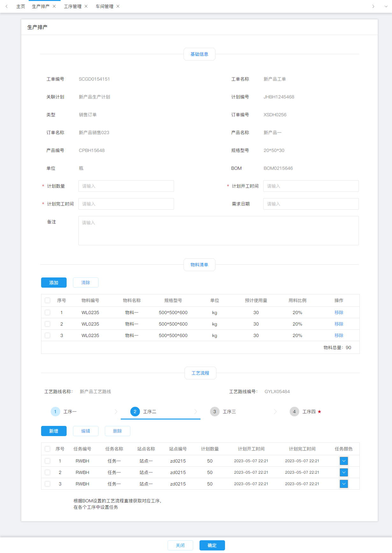Focus the 计划数量 input field
Viewport: 392px width, 553px height.
point(126,186)
